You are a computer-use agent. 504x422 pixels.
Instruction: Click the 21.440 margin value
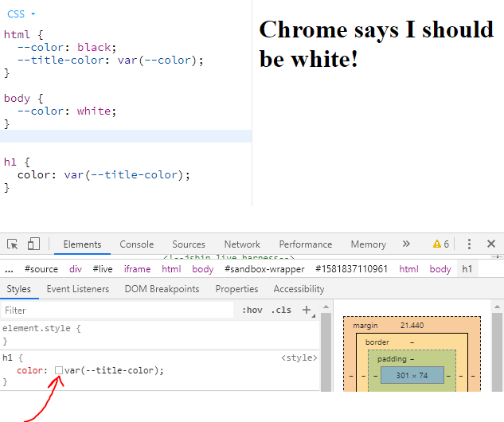coord(412,326)
